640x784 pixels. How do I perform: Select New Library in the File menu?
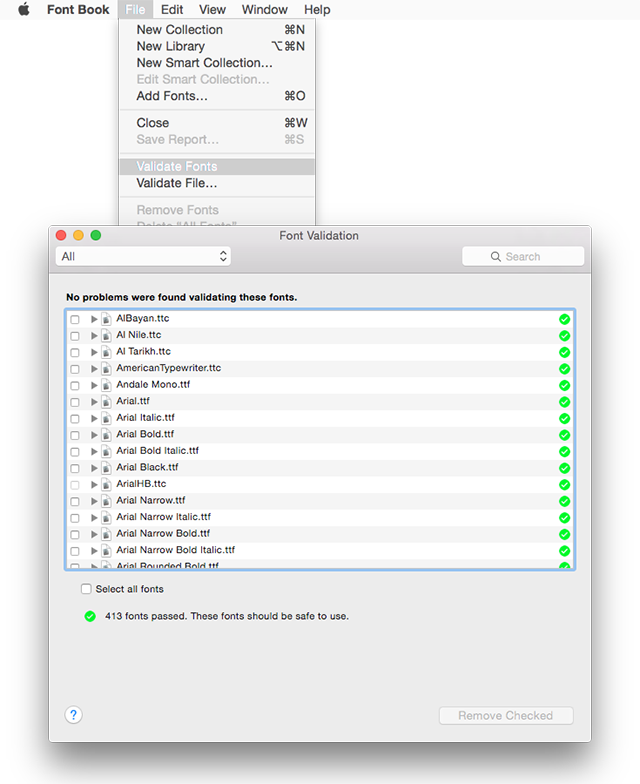217,46
